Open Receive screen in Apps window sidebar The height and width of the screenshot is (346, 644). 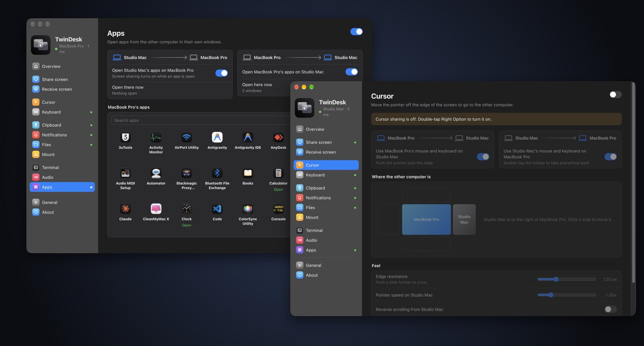[62, 89]
